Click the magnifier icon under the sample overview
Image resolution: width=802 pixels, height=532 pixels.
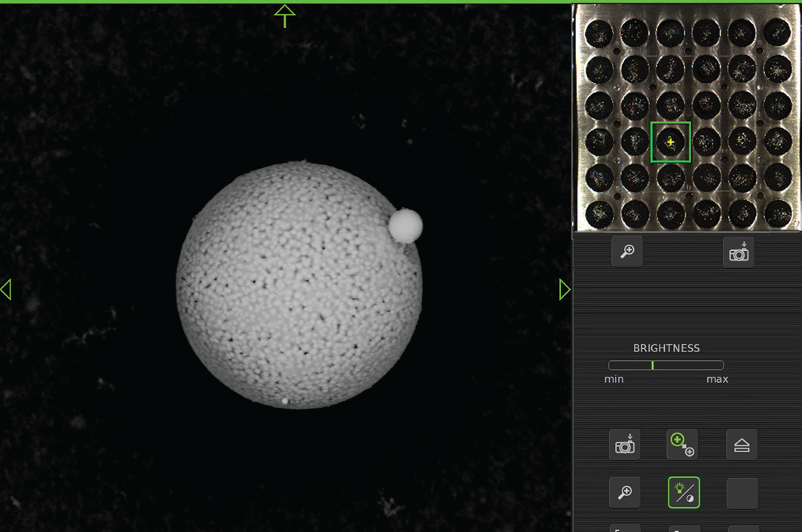tap(627, 253)
